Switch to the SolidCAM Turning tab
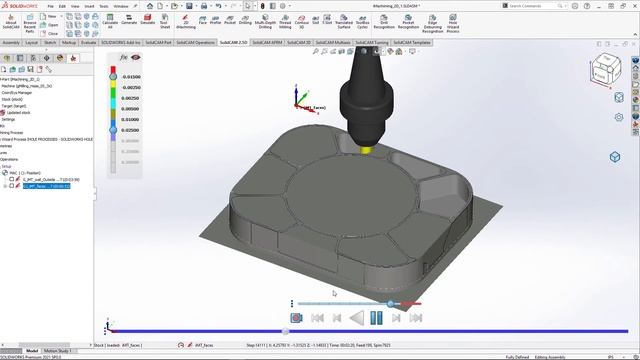 (371, 42)
